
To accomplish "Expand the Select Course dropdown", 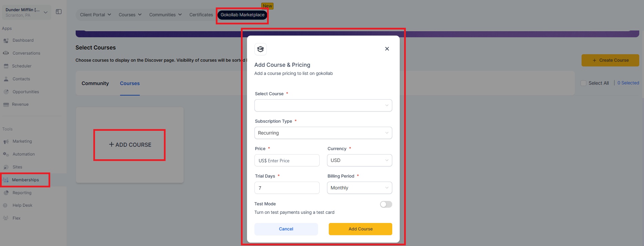I will pos(323,105).
